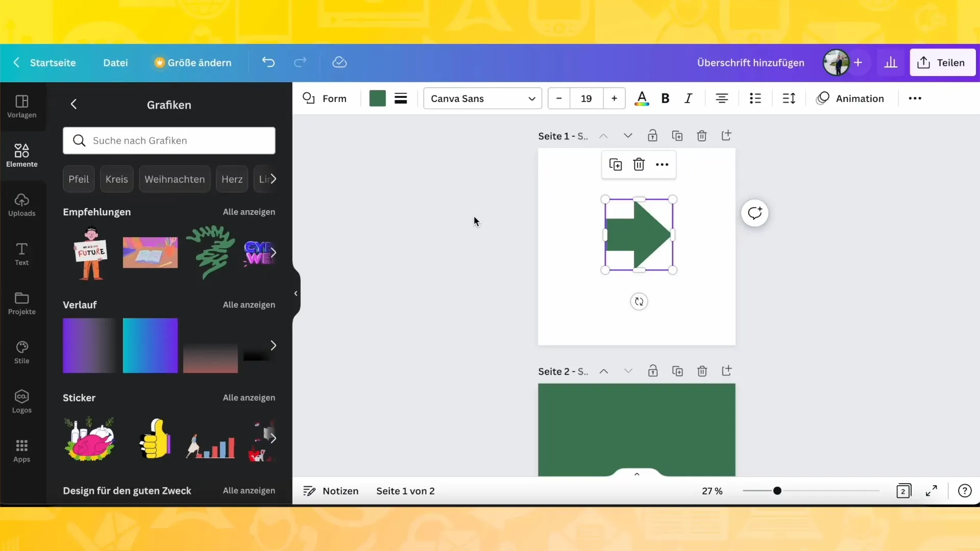The height and width of the screenshot is (551, 980).
Task: Select the Text color icon
Action: pos(642,99)
